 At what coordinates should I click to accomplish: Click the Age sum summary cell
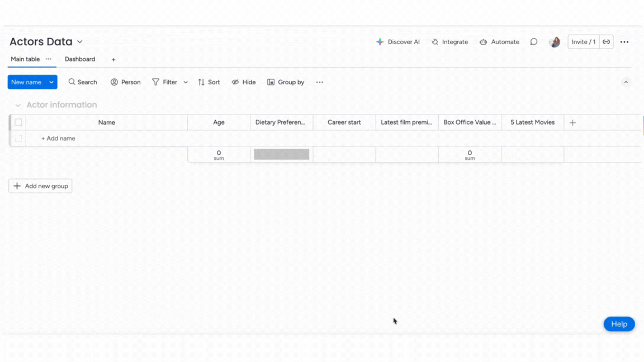click(219, 155)
